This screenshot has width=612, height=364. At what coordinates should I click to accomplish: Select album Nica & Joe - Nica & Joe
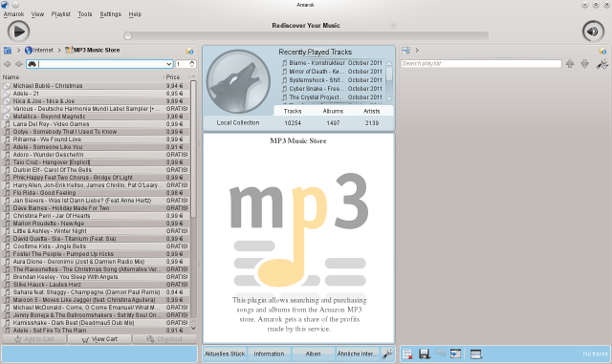click(x=96, y=101)
